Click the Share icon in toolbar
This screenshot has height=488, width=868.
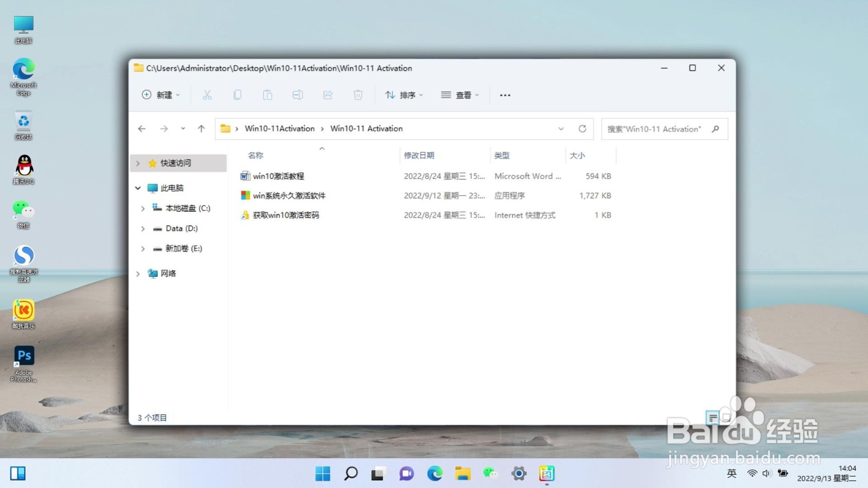tap(328, 95)
